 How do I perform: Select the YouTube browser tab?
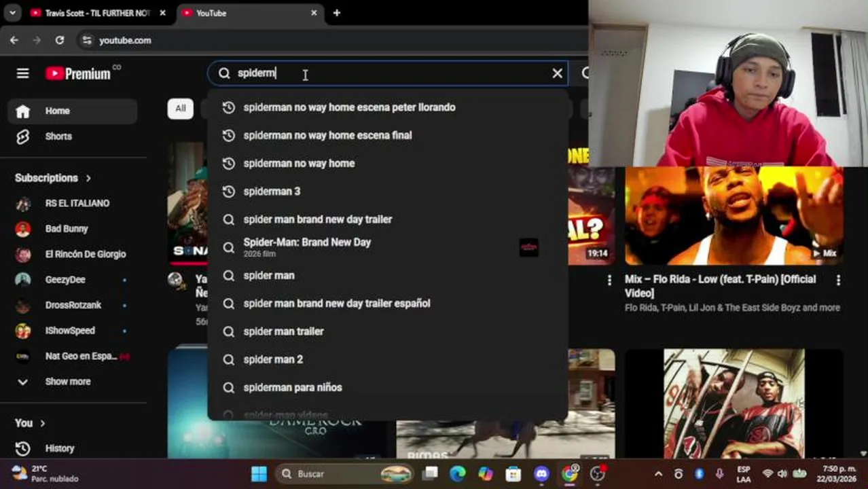click(x=248, y=13)
